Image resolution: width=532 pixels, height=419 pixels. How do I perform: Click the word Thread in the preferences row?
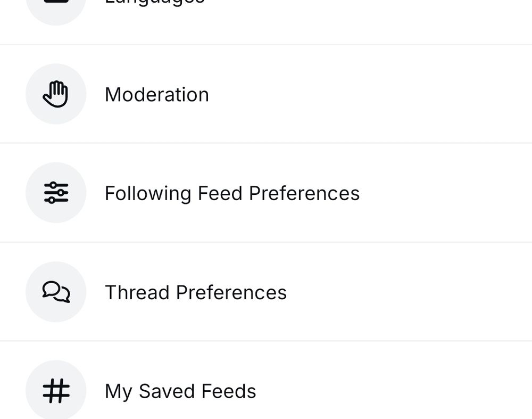[137, 292]
